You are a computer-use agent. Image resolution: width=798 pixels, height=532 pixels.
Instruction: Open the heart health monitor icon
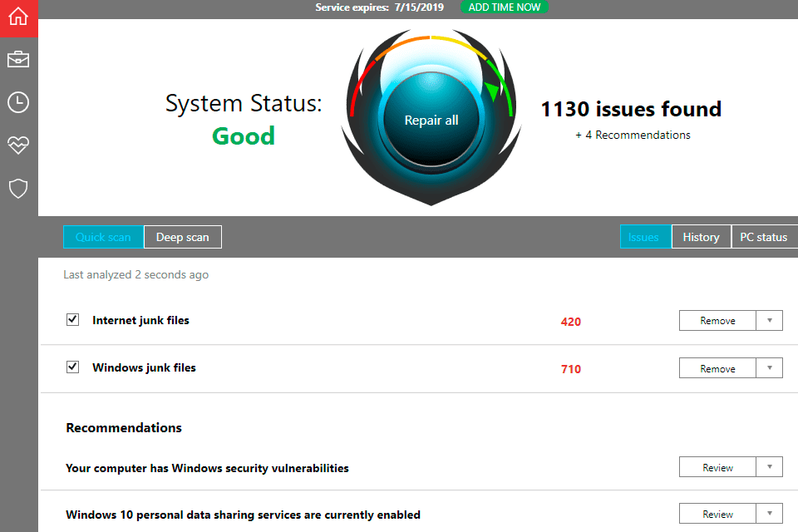18,145
